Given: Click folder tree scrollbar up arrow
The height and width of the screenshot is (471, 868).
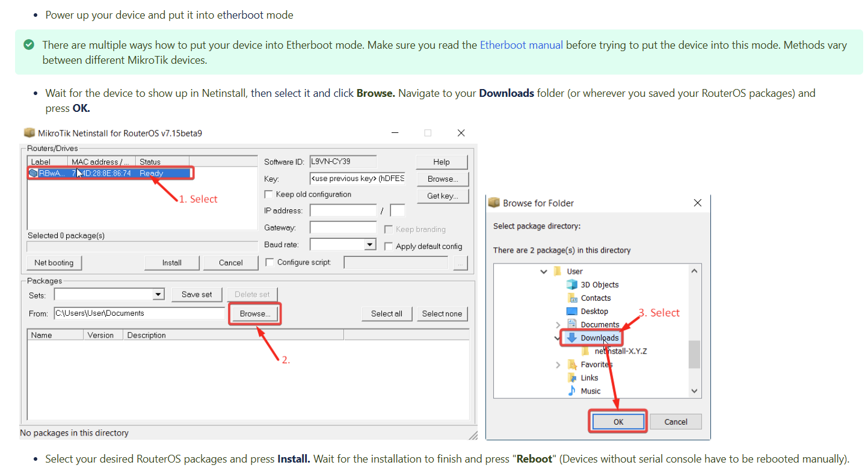Looking at the screenshot, I should pos(695,271).
